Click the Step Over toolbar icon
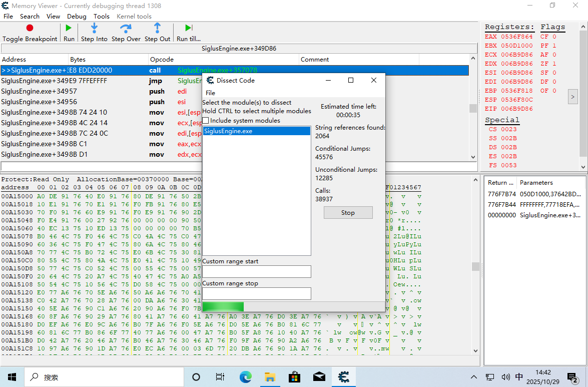The width and height of the screenshot is (588, 387). tap(126, 28)
